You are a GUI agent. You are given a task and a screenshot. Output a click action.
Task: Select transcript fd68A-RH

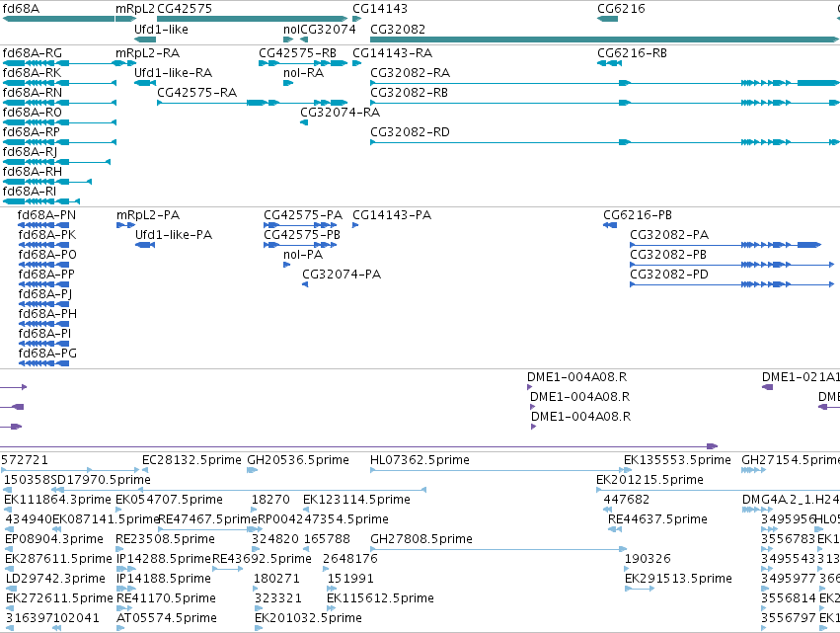33,172
